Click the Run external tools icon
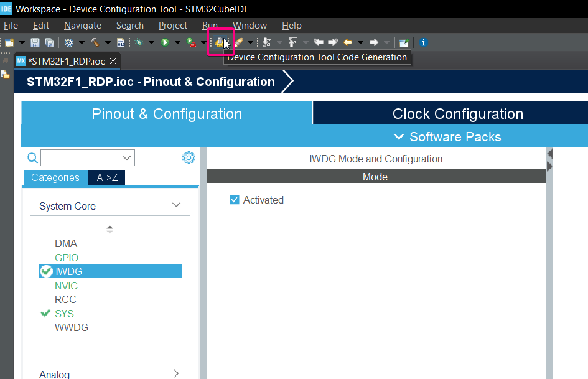This screenshot has width=588, height=379. click(x=191, y=42)
